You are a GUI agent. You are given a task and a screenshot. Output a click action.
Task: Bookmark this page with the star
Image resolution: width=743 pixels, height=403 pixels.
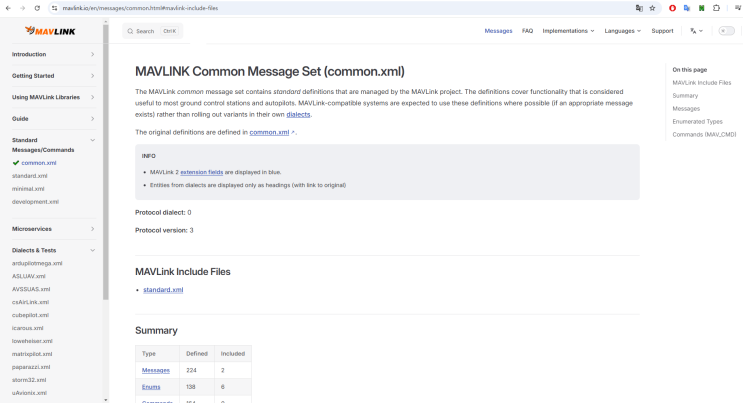tap(652, 8)
